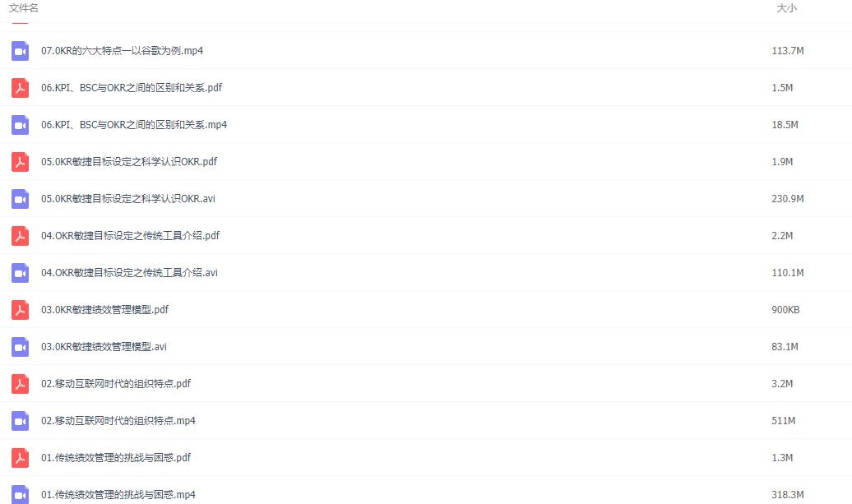Click PDF icon for 06.KPI、BSC与OKR file
Screen dimensions: 852x504
20,87
